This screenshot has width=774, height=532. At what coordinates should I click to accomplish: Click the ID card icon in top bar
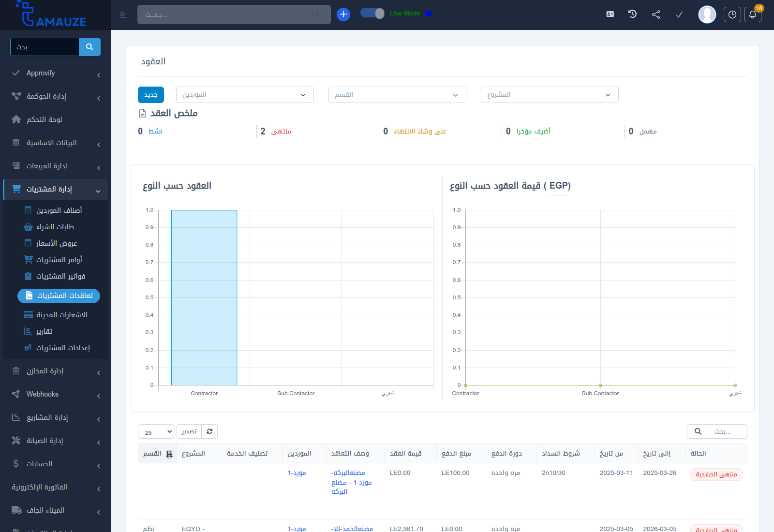click(x=610, y=15)
